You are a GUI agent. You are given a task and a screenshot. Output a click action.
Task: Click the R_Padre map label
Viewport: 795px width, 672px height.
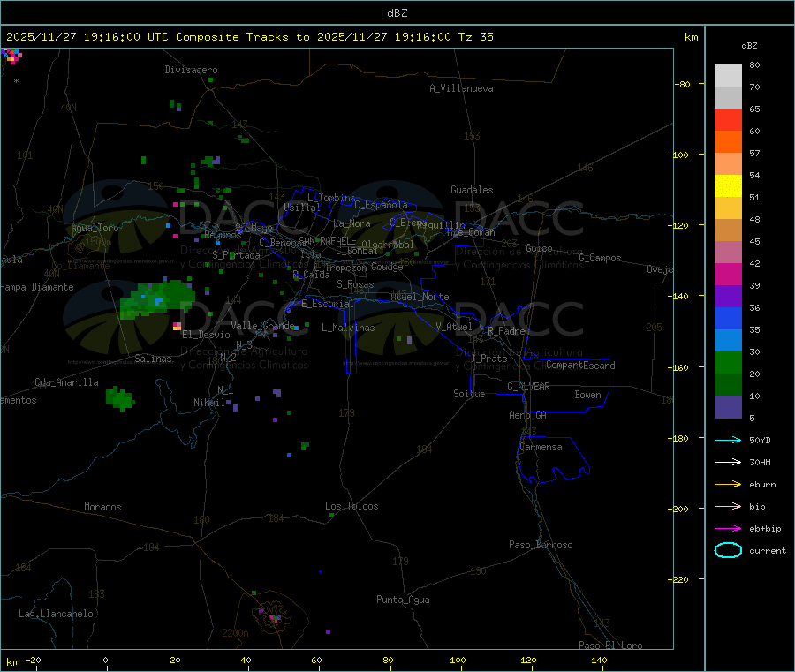tap(506, 331)
